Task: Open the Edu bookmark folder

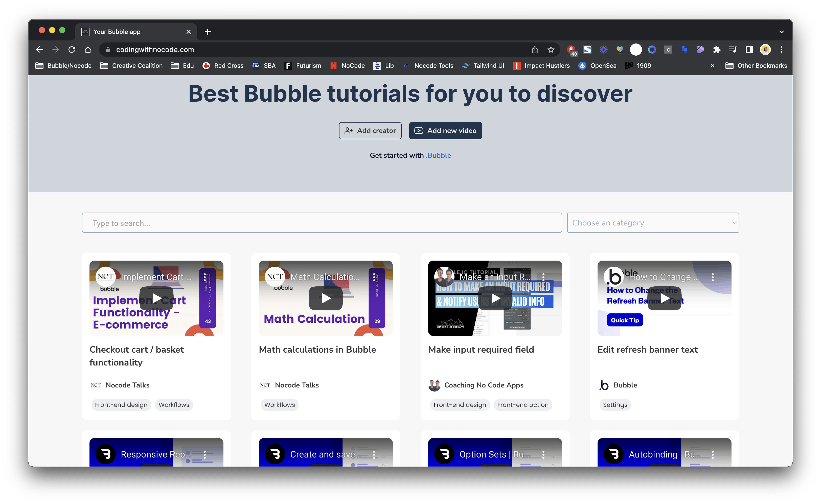Action: (182, 66)
